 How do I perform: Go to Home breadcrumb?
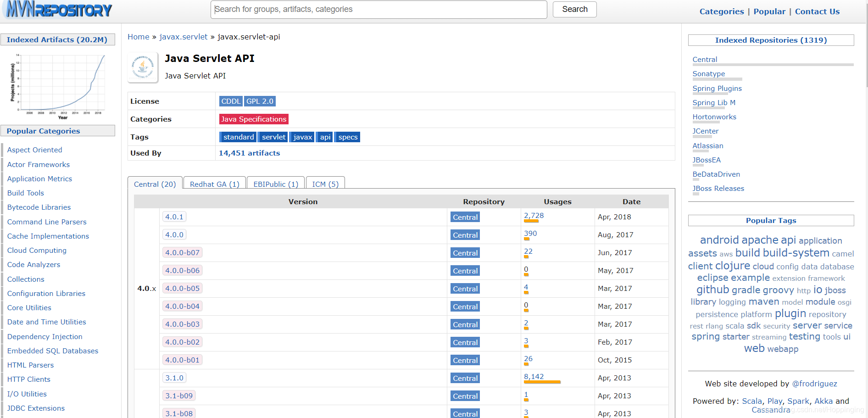point(139,37)
